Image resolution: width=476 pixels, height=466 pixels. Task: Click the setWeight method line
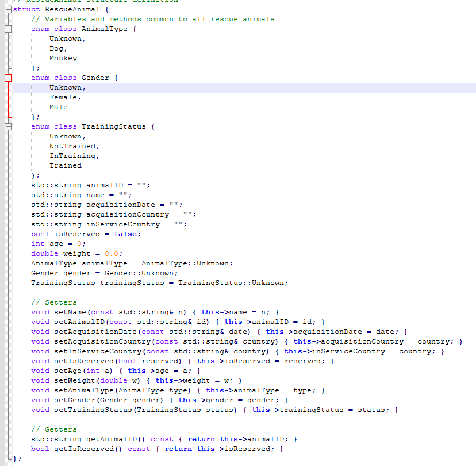pyautogui.click(x=136, y=380)
